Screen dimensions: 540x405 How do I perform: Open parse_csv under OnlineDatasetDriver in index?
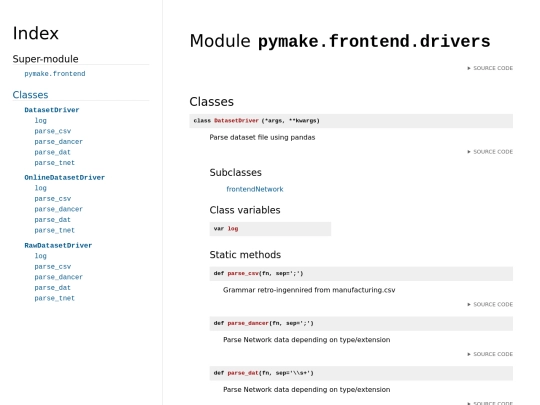point(52,199)
